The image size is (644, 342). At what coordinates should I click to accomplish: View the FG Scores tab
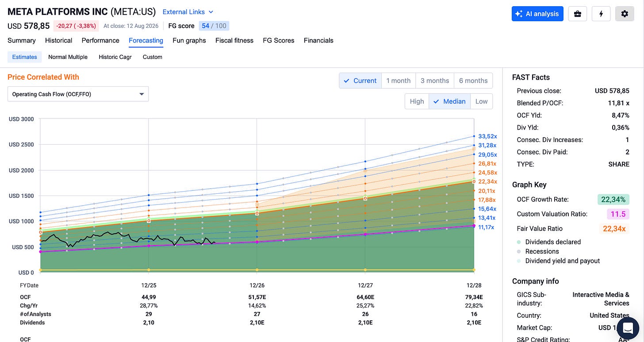279,40
